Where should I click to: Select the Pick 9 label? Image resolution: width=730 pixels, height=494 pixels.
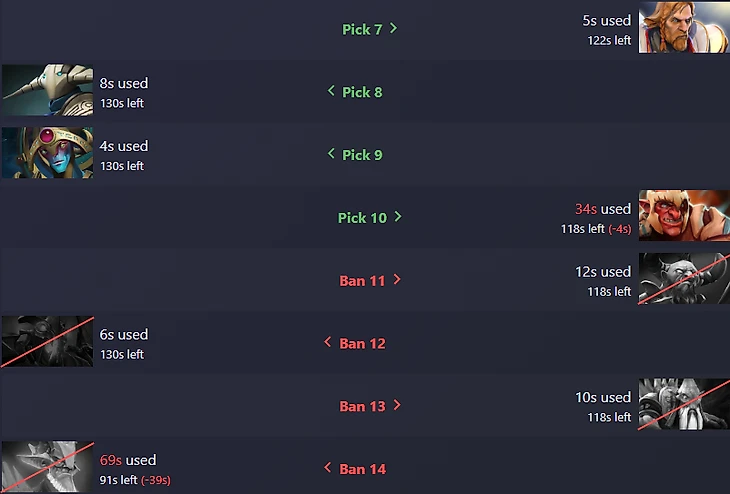[x=362, y=155]
